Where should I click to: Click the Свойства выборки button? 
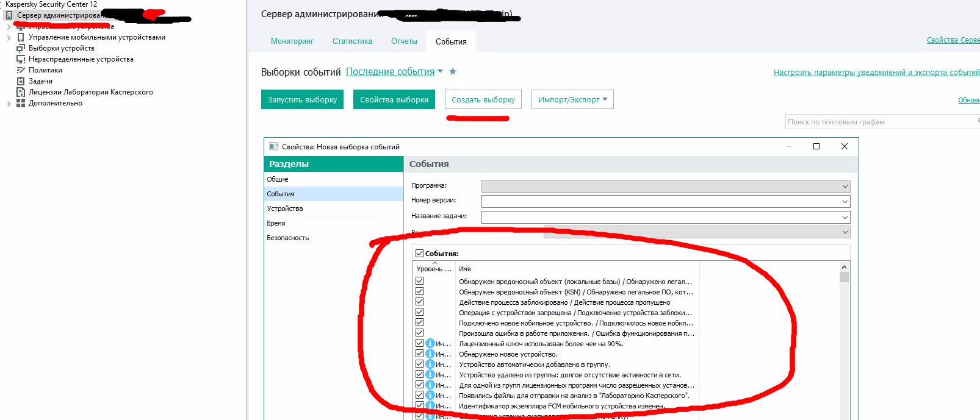tap(394, 99)
